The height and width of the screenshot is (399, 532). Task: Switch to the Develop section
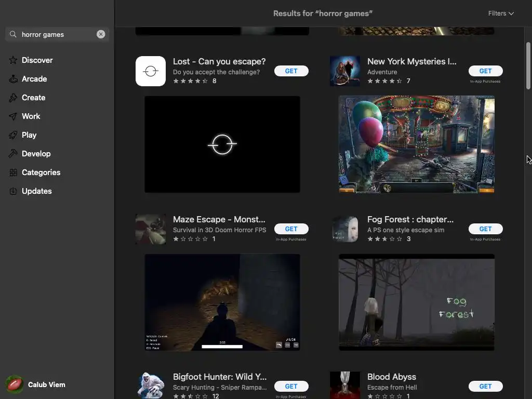[36, 154]
